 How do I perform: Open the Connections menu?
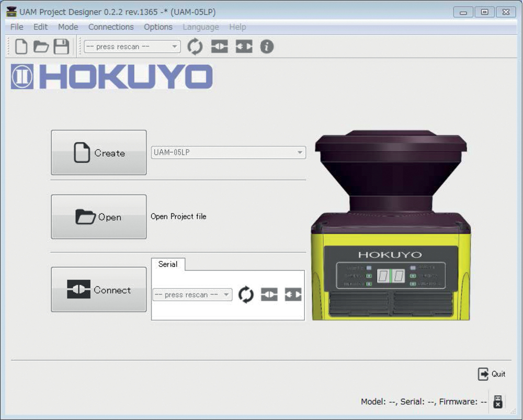[111, 27]
